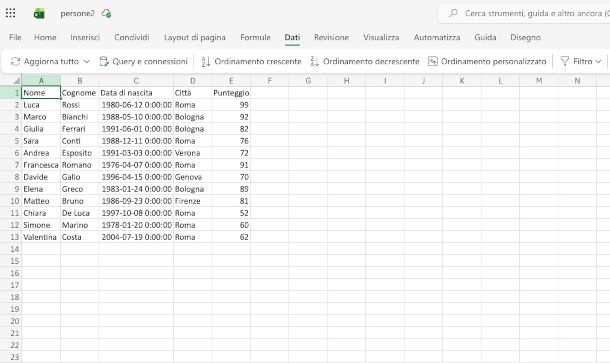Open the app launcher grid icon
610x363 pixels.
tap(11, 13)
